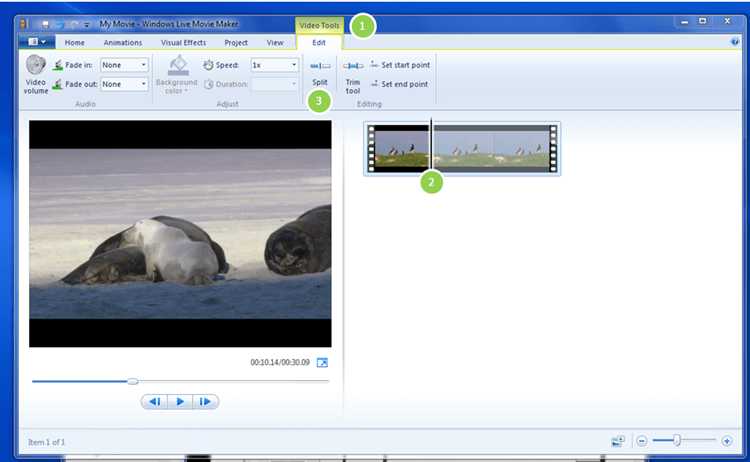View preview in full screen

322,363
